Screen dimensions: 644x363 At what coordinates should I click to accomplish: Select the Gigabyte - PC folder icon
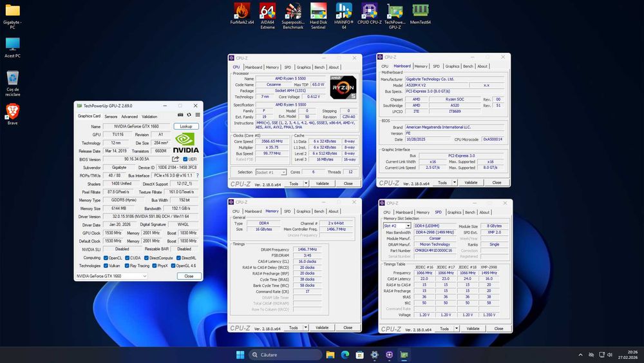pos(12,17)
